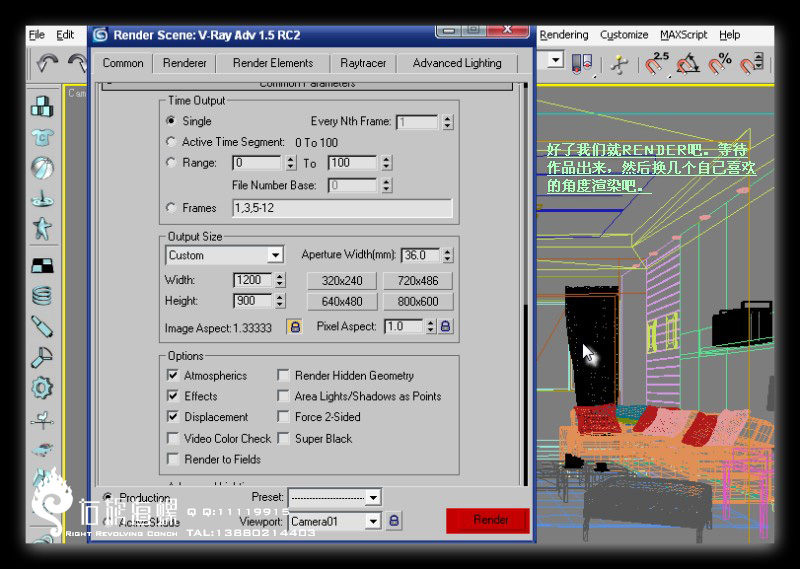Click the Height spinner arrows

click(x=280, y=301)
